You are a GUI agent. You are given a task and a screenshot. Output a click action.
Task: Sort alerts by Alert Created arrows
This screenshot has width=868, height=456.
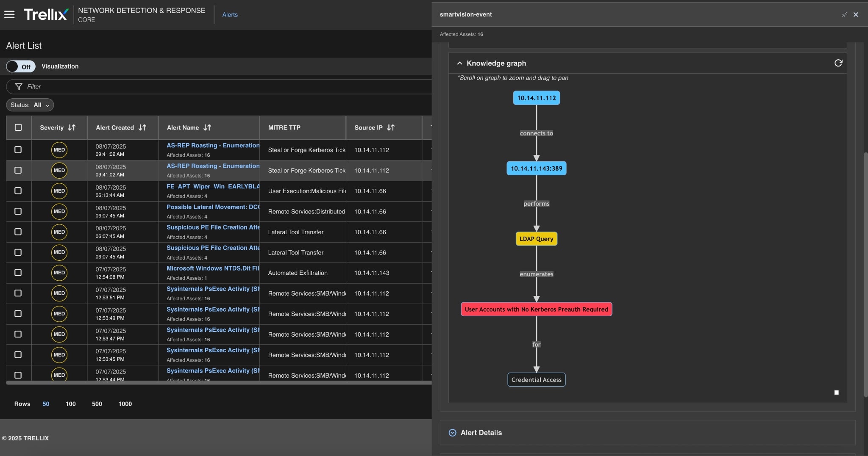tap(142, 127)
